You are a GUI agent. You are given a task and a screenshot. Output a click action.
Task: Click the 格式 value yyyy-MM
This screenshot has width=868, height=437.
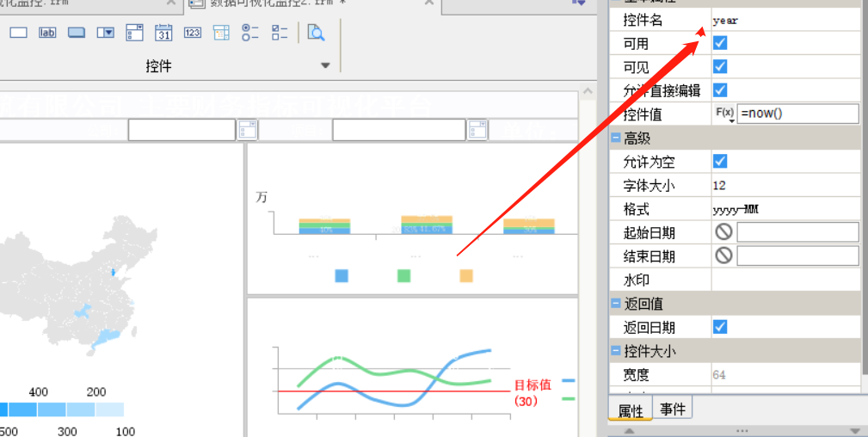[x=736, y=209]
